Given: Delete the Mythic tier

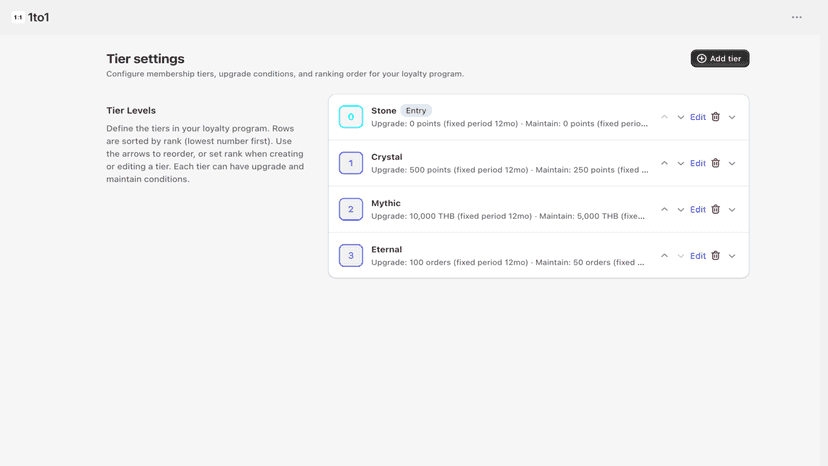Looking at the screenshot, I should (716, 209).
